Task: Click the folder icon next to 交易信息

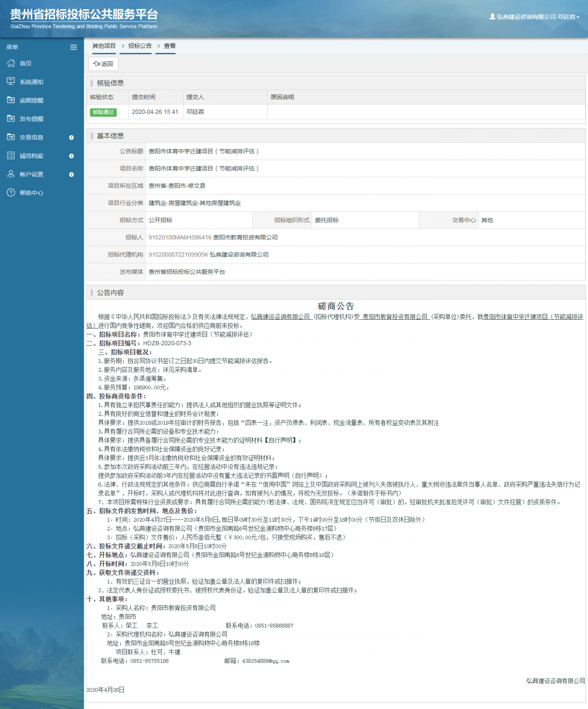Action: pos(11,137)
